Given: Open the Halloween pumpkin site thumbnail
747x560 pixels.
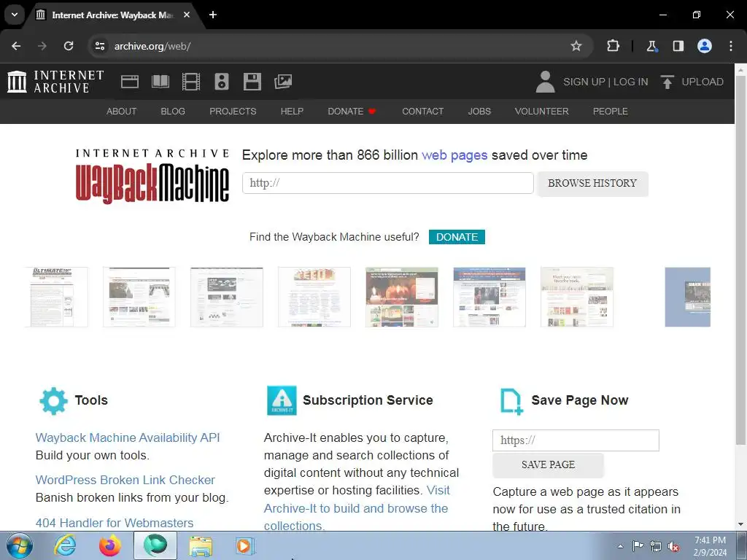Looking at the screenshot, I should pyautogui.click(x=402, y=297).
